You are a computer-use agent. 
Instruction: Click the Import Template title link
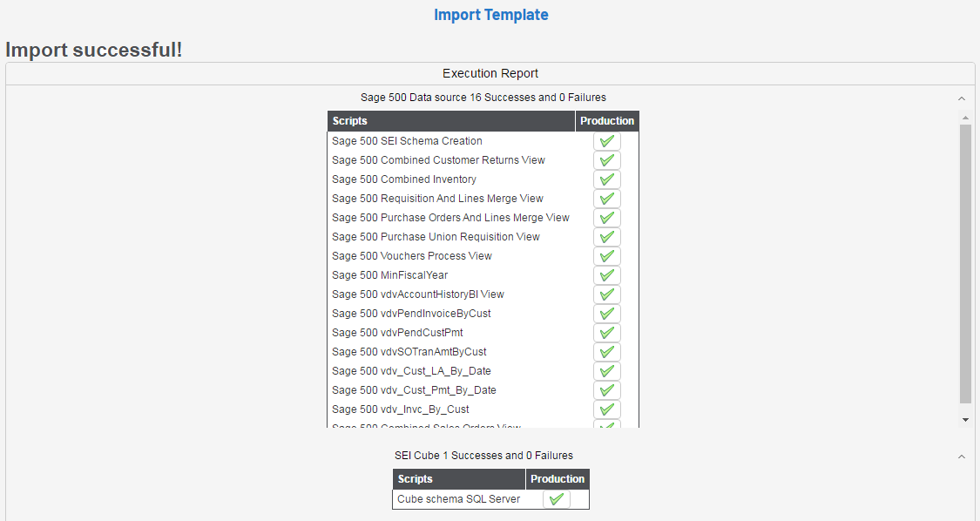click(x=490, y=15)
